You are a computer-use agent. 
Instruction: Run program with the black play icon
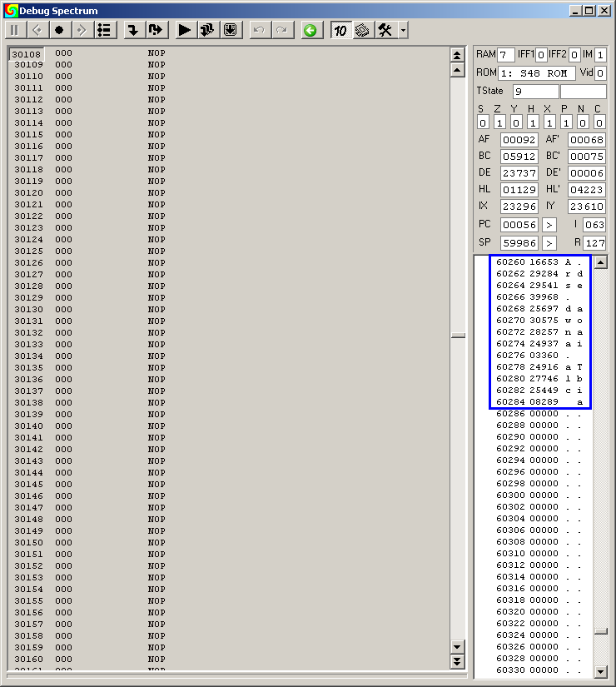pos(185,30)
